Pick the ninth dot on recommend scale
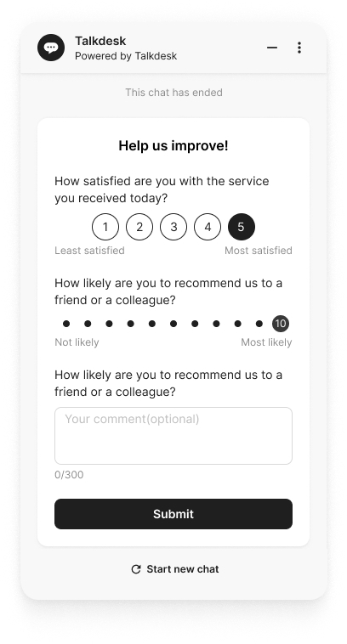The image size is (347, 644). coord(237,324)
